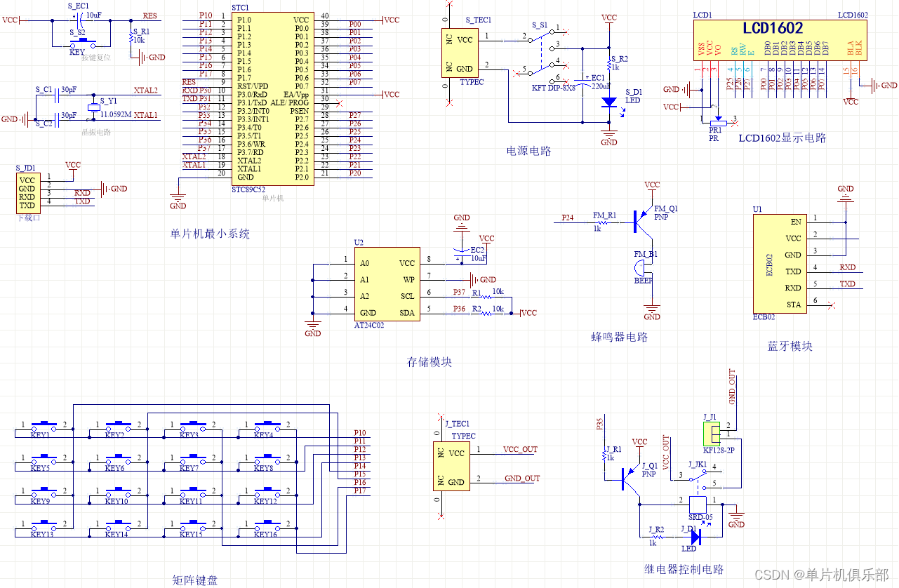Select the J_Q1 PNP transistor symbol

coord(630,479)
